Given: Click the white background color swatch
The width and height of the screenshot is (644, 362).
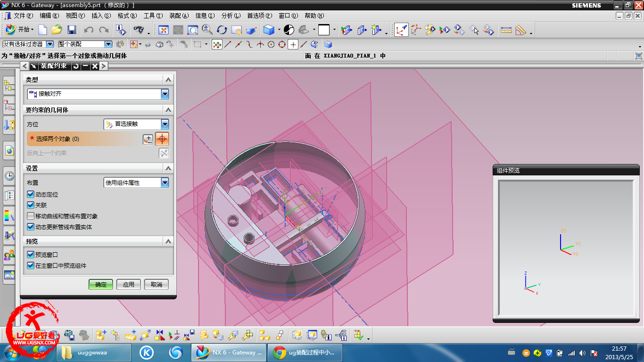Looking at the screenshot, I should click(324, 30).
